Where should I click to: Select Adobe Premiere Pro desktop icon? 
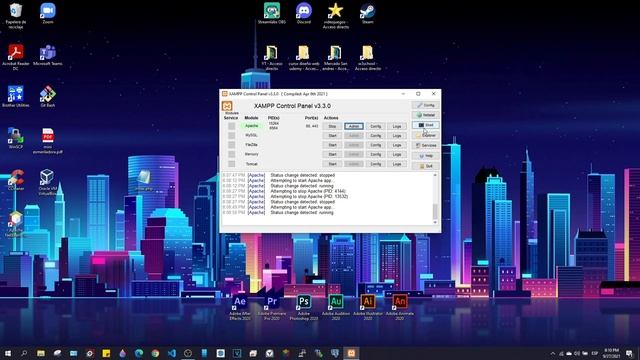pos(272,307)
